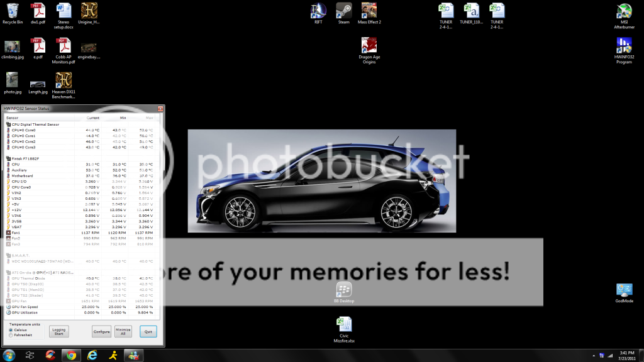Select the TUNER_110 file icon
Viewport: 644px width, 362px height.
coord(472,14)
